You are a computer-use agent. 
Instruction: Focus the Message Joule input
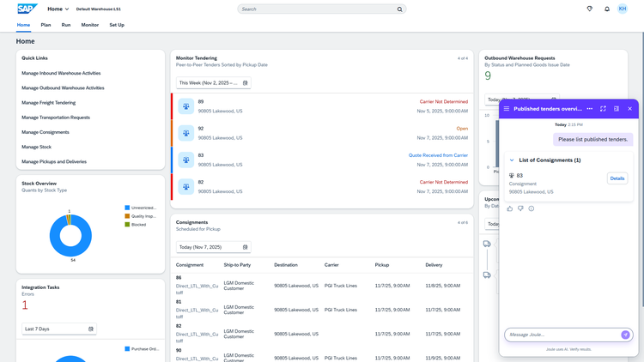tap(562, 335)
